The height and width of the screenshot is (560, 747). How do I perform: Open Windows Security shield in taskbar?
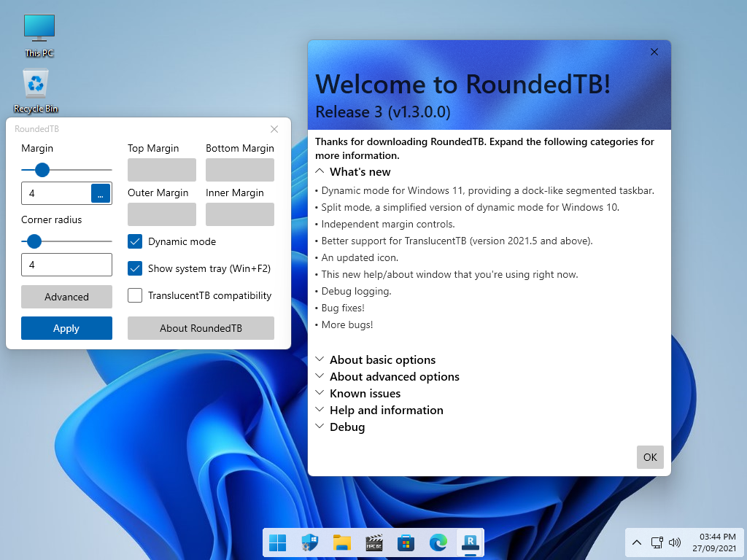click(309, 542)
